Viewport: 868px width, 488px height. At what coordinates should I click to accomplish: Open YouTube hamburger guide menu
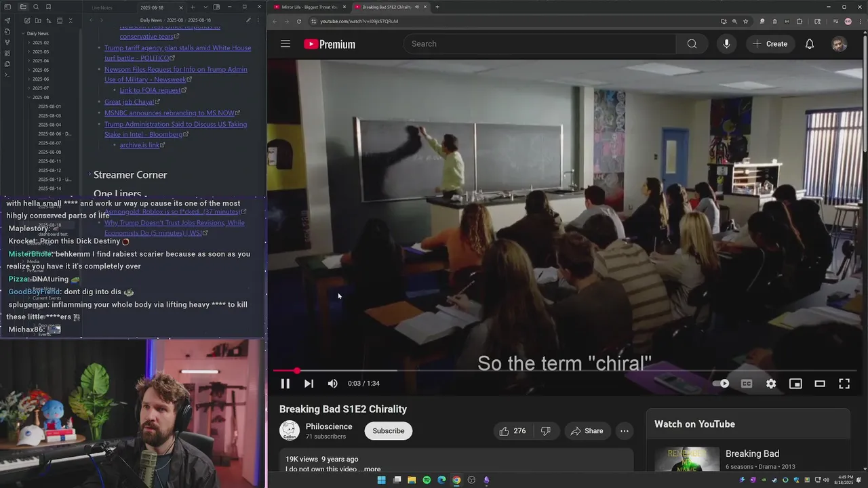[285, 44]
